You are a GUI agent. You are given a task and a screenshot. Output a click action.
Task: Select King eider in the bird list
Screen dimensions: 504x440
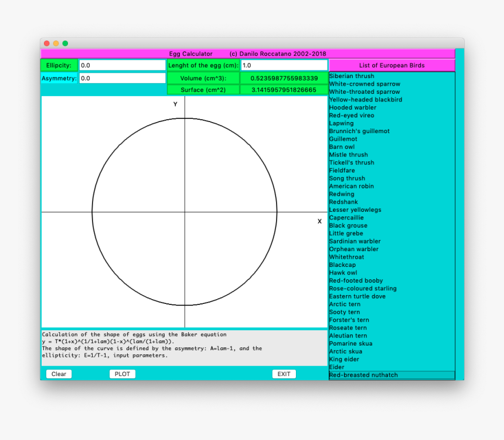pyautogui.click(x=392, y=359)
